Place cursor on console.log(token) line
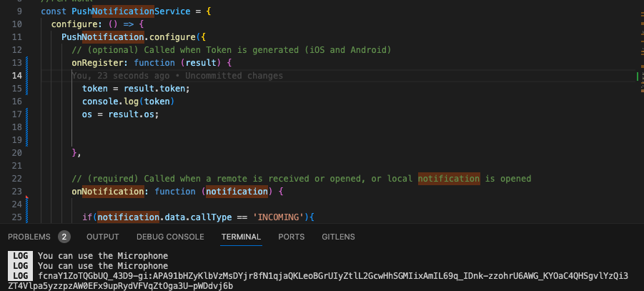The height and width of the screenshot is (291, 644). (x=128, y=102)
